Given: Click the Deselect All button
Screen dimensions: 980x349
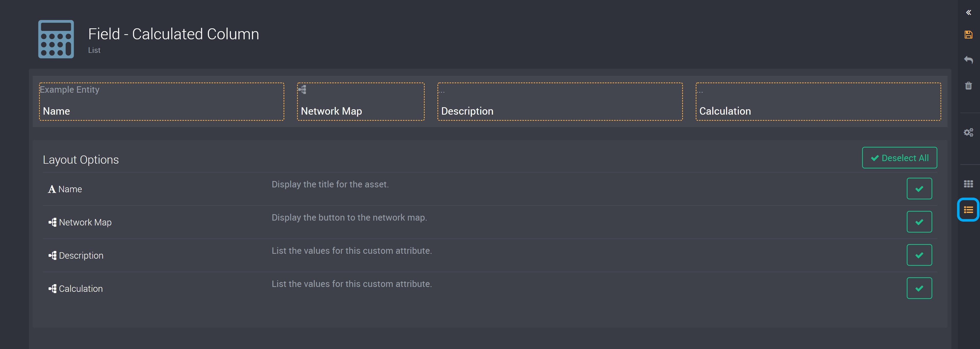Looking at the screenshot, I should click(x=899, y=158).
